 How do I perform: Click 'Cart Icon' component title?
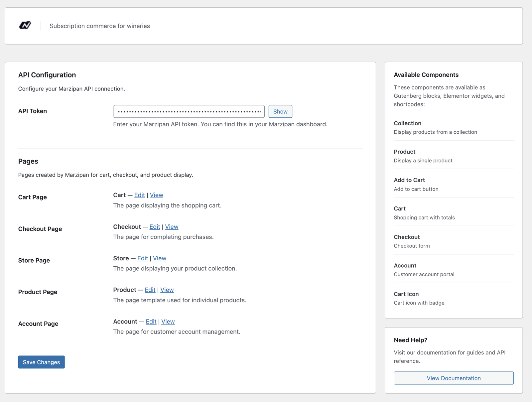point(406,294)
